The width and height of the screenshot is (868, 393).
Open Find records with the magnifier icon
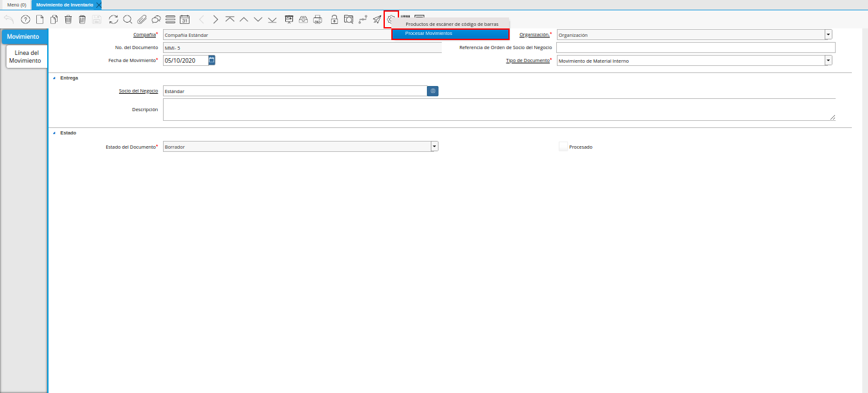[127, 19]
